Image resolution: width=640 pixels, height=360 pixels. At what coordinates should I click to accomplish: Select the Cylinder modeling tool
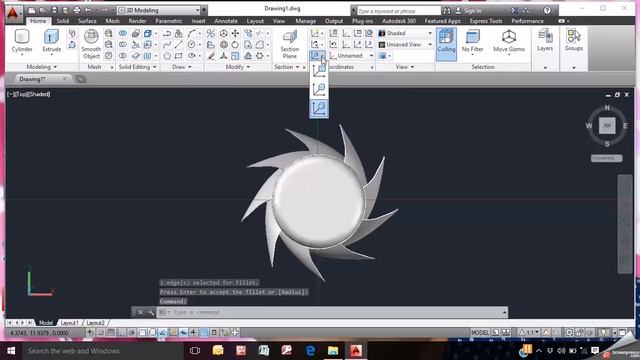(x=22, y=41)
